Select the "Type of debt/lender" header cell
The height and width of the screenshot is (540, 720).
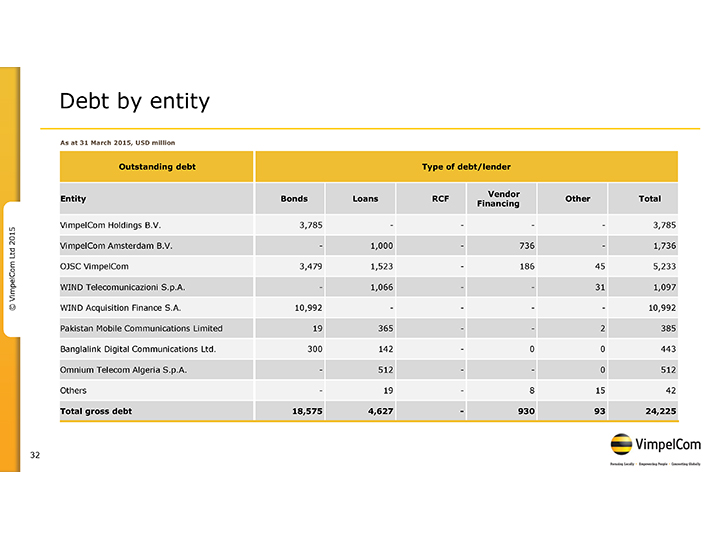pos(466,166)
